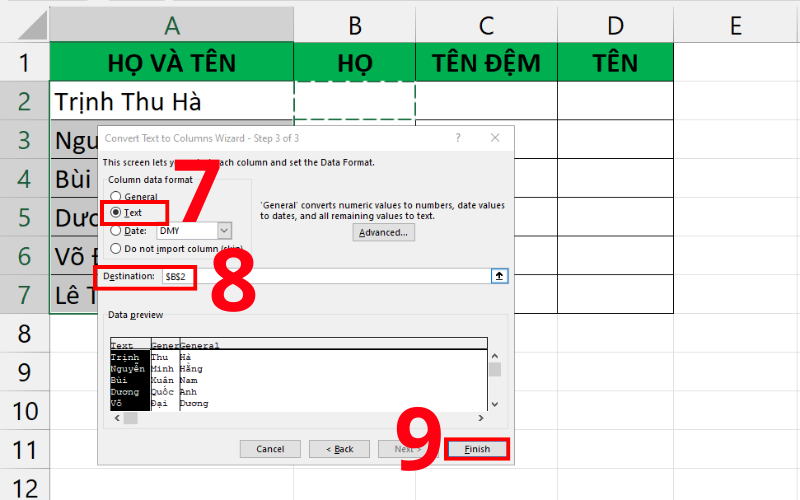The width and height of the screenshot is (800, 500).
Task: Click cell B2 with dashed border
Action: click(x=355, y=101)
